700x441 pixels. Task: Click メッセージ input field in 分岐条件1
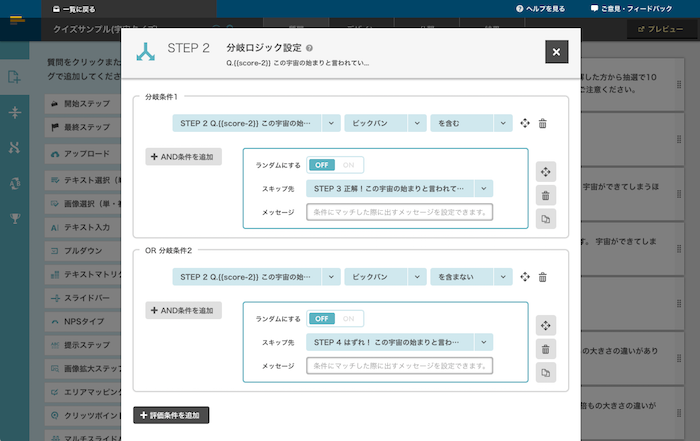coord(399,212)
